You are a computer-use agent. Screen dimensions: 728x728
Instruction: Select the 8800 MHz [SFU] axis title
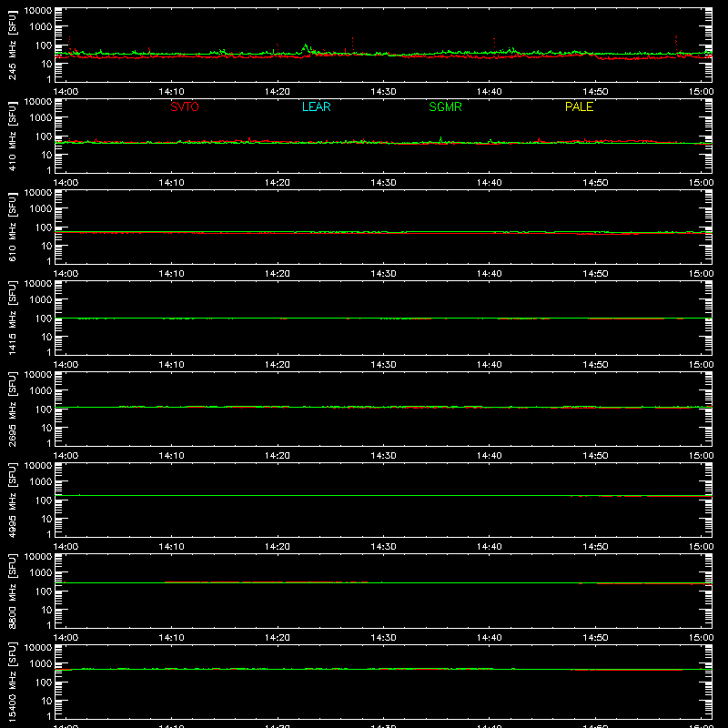pyautogui.click(x=12, y=591)
